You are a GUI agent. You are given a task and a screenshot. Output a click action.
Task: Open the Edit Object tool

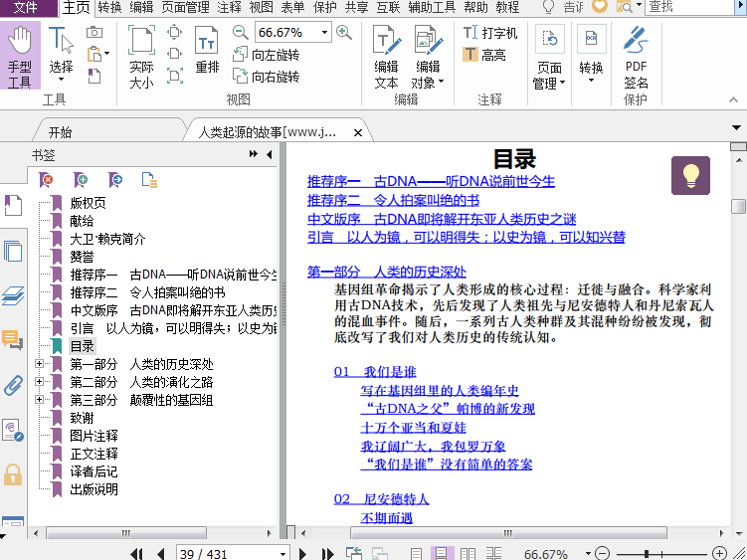click(428, 57)
